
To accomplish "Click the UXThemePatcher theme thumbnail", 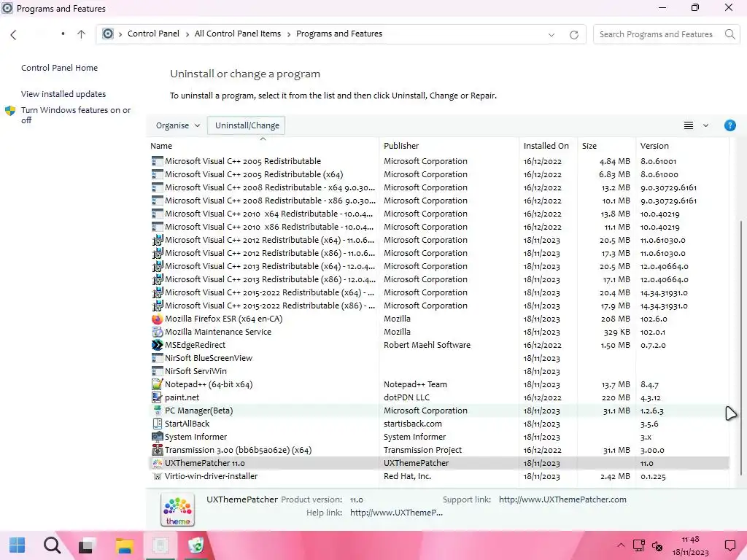I will click(177, 510).
